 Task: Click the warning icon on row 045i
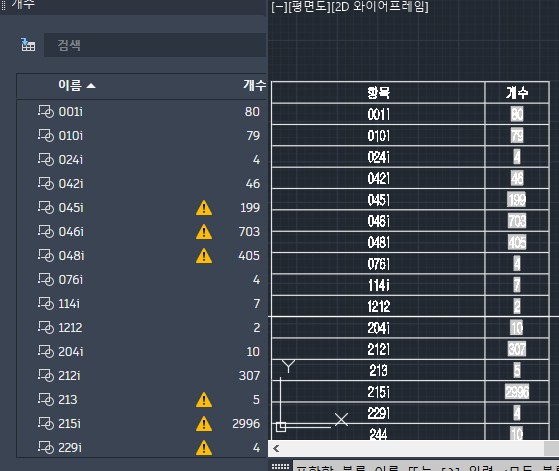(204, 208)
